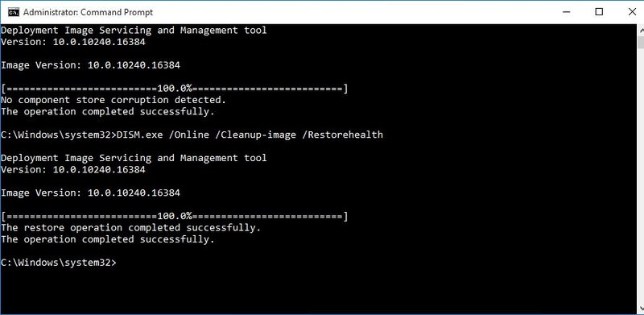
Task: Click the 'Deployment Image Servicing' line below the Restorehealth command
Action: (134, 158)
